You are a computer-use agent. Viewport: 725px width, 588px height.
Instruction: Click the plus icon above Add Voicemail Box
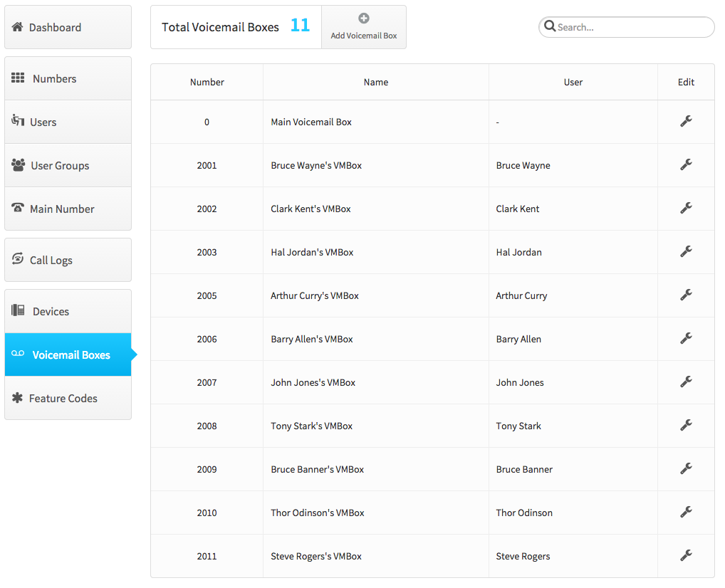(364, 19)
